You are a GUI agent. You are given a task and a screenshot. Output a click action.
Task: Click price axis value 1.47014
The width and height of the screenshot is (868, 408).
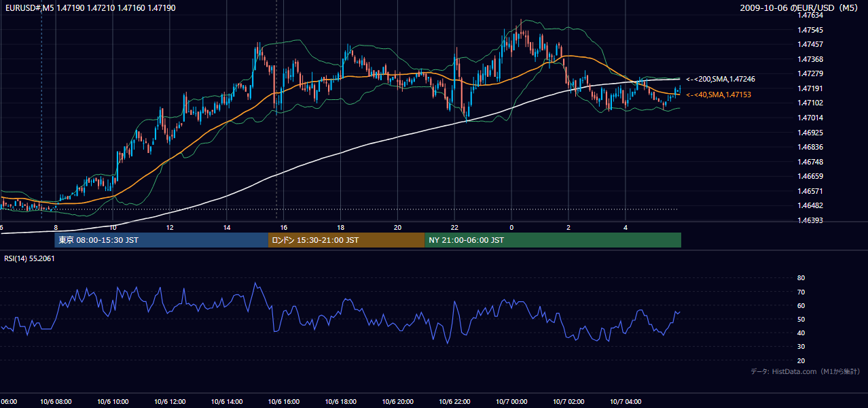[811, 118]
